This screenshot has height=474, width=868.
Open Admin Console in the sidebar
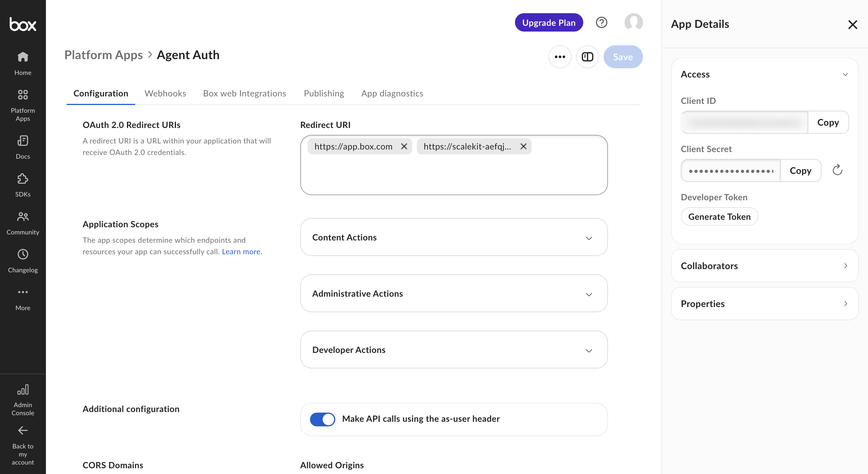pos(23,400)
